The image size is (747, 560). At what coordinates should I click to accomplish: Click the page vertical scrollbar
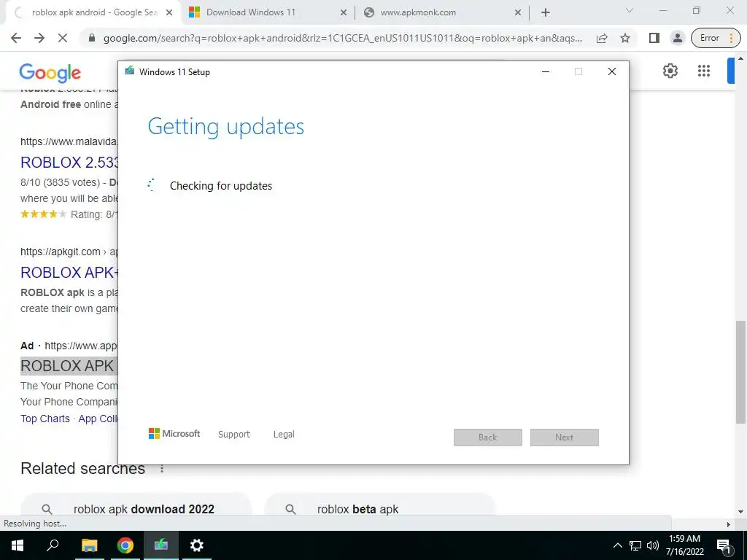click(740, 372)
